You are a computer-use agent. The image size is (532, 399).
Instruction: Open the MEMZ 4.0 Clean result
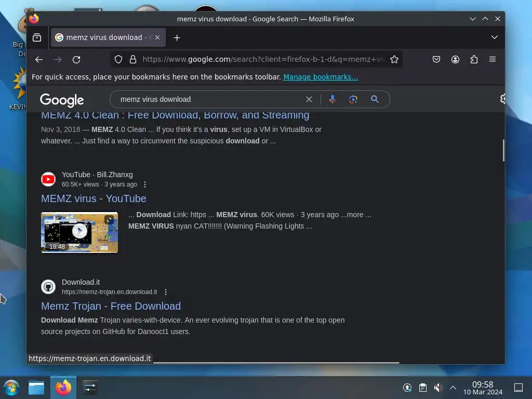[x=175, y=115]
